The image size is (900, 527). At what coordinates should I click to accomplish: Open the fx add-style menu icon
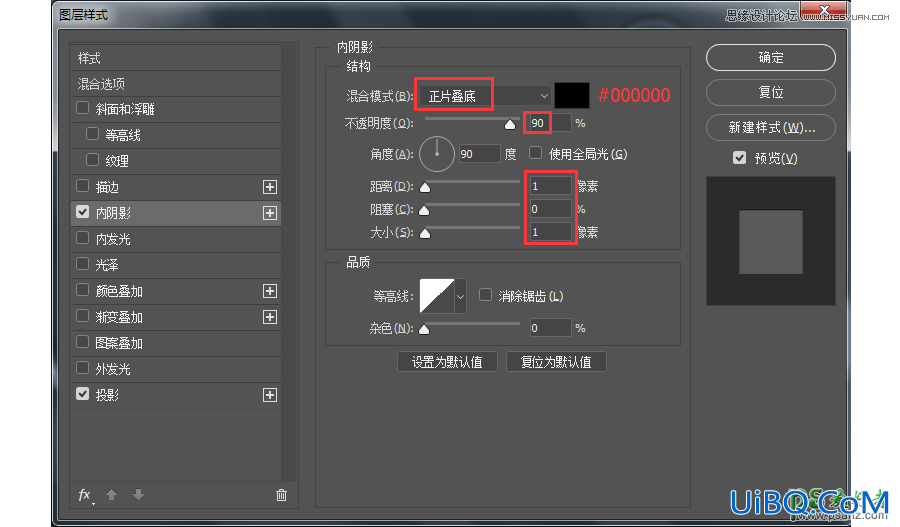(x=85, y=495)
